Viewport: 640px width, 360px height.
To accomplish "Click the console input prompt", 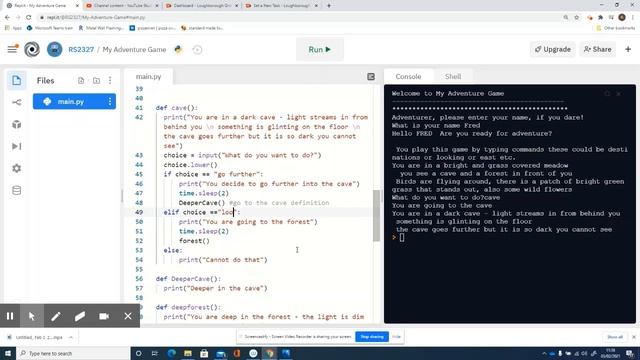I will pos(402,238).
